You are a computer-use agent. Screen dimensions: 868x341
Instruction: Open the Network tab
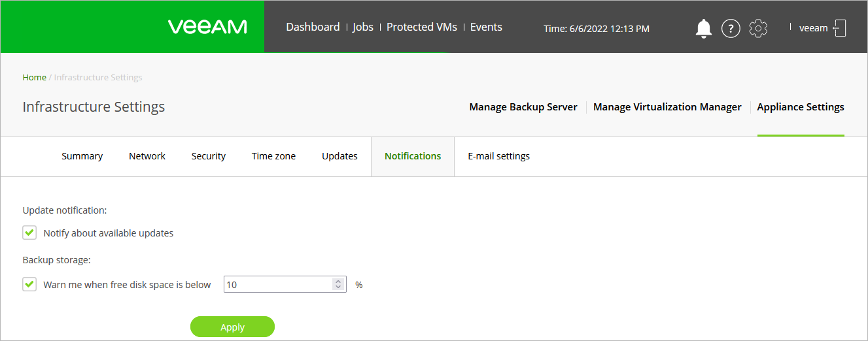(x=147, y=156)
